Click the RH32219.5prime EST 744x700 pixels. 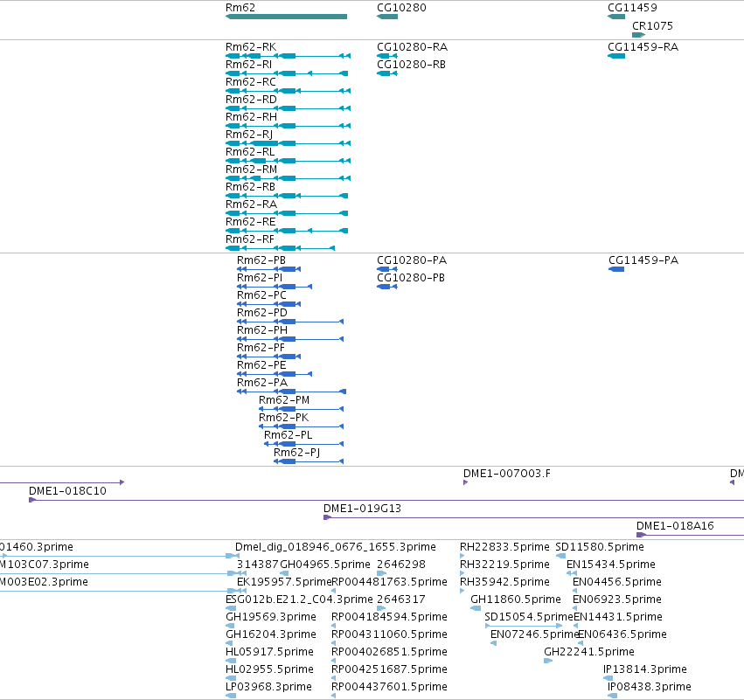click(x=504, y=565)
